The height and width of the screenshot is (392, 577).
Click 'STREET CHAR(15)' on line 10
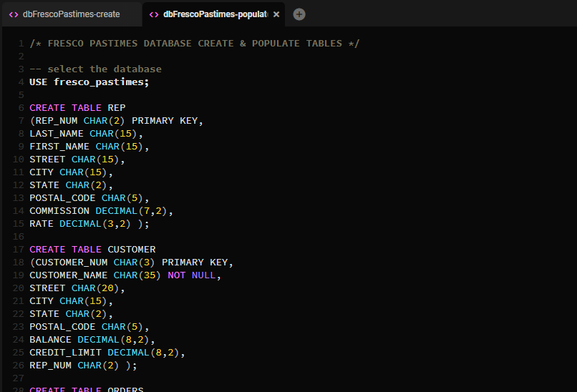[x=77, y=160]
